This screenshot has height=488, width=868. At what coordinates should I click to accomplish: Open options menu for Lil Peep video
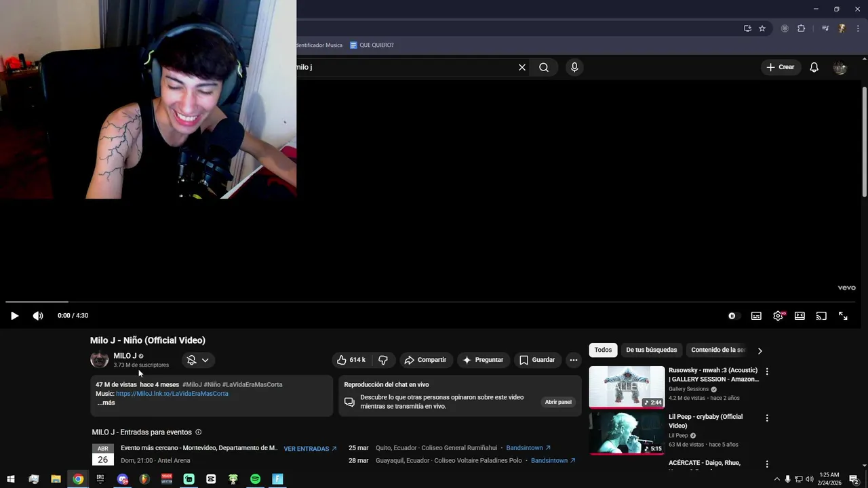[767, 418]
